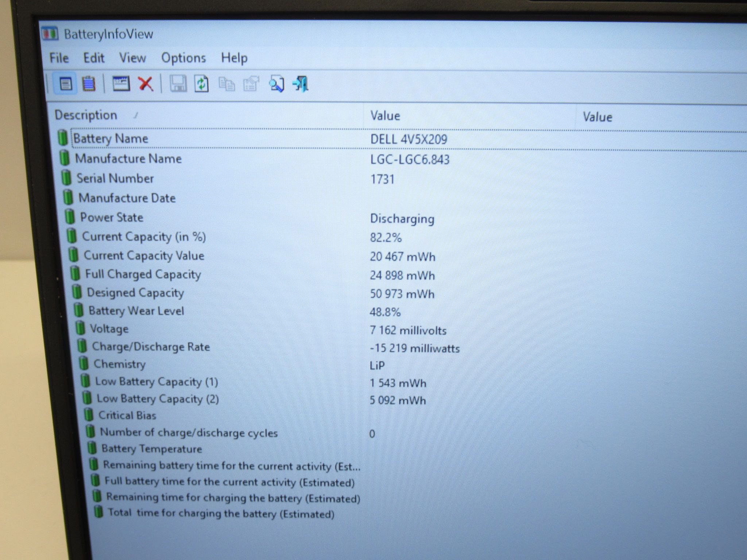Click the battery icon beside Chemistry
The height and width of the screenshot is (560, 747).
[x=84, y=363]
